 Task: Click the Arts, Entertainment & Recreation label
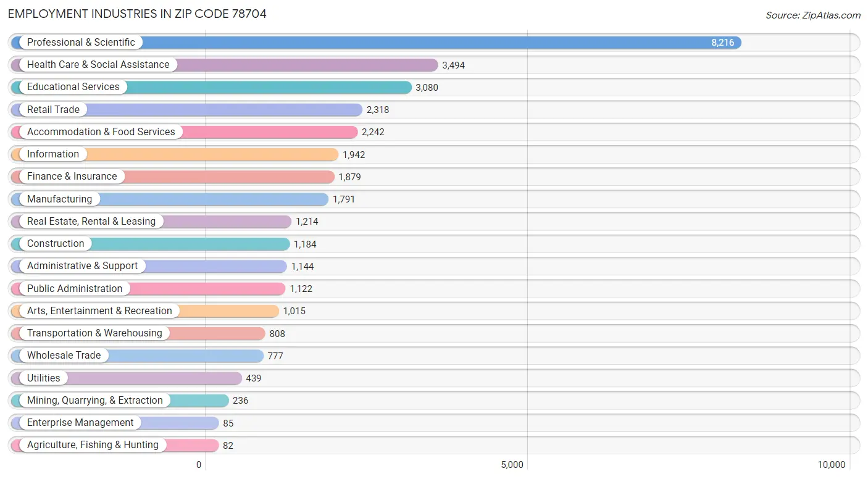click(x=99, y=310)
